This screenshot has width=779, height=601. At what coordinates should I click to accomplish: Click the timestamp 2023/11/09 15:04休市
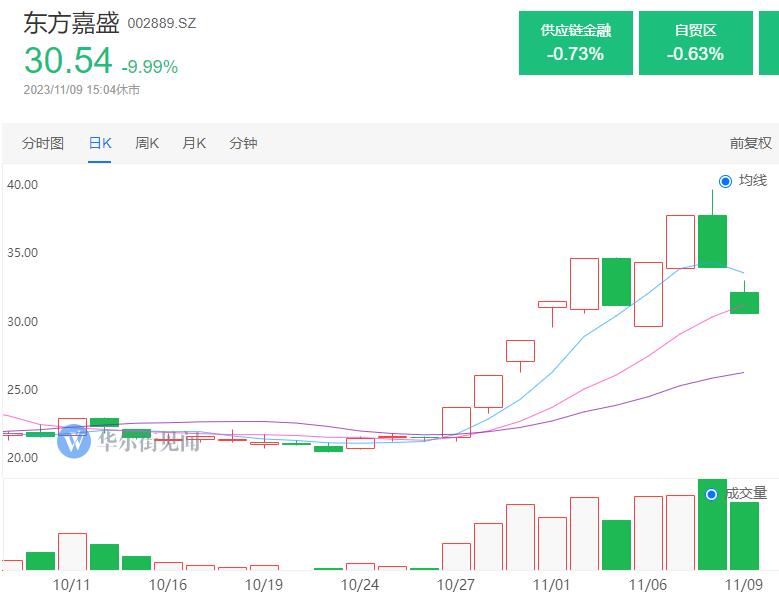[82, 90]
